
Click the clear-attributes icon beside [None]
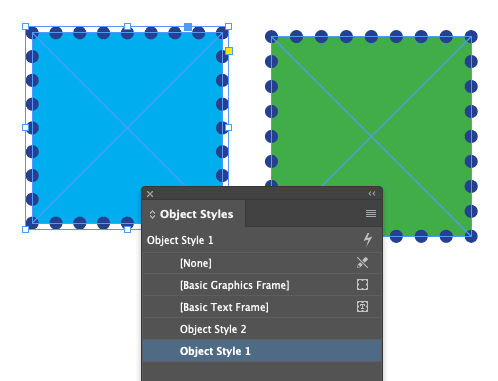362,263
